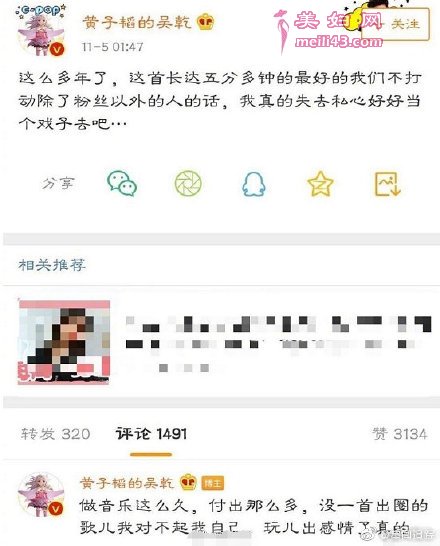
Task: Tap crown badge beside commenter name
Action: (188, 483)
